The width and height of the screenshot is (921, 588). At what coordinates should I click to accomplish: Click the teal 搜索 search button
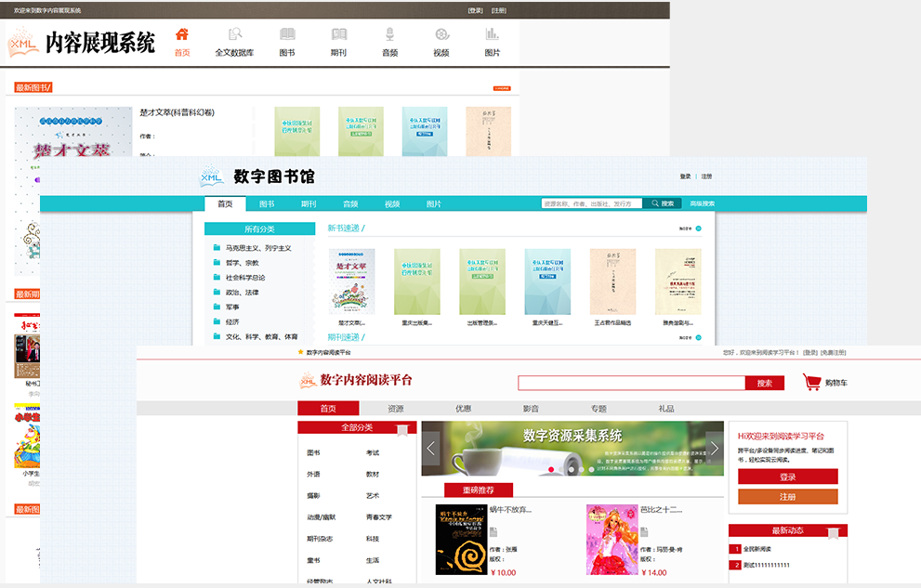662,203
